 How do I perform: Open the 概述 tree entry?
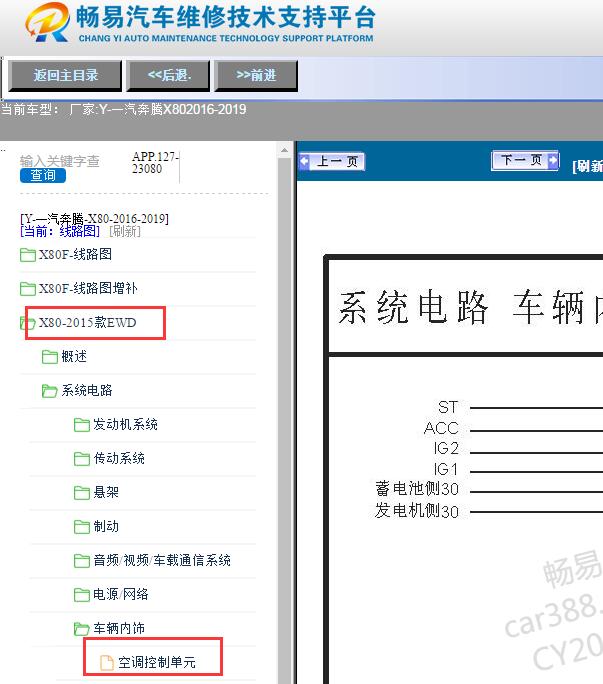tap(74, 356)
